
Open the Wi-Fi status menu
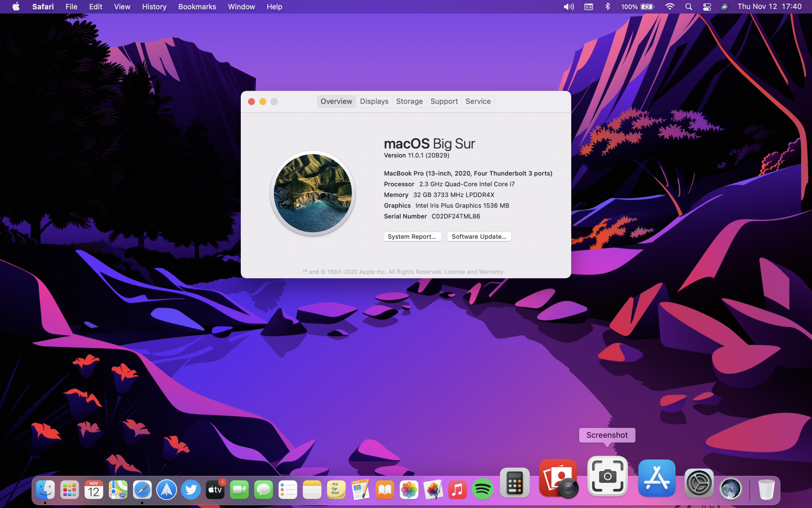(669, 7)
